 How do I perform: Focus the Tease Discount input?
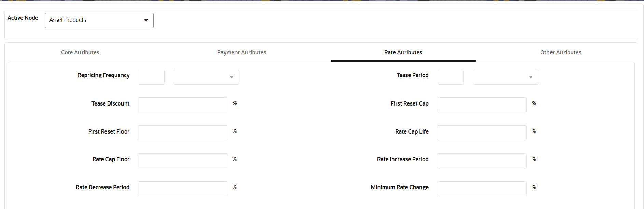[182, 105]
